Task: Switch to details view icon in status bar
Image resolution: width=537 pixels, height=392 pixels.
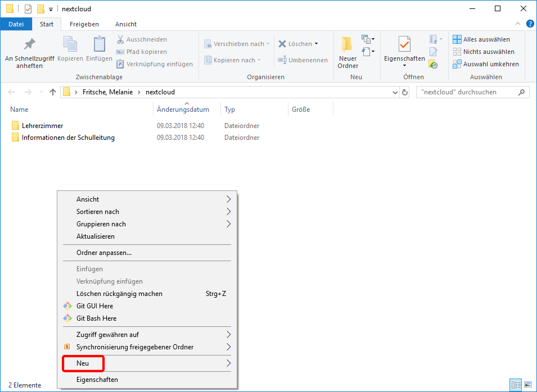Action: tap(516, 385)
